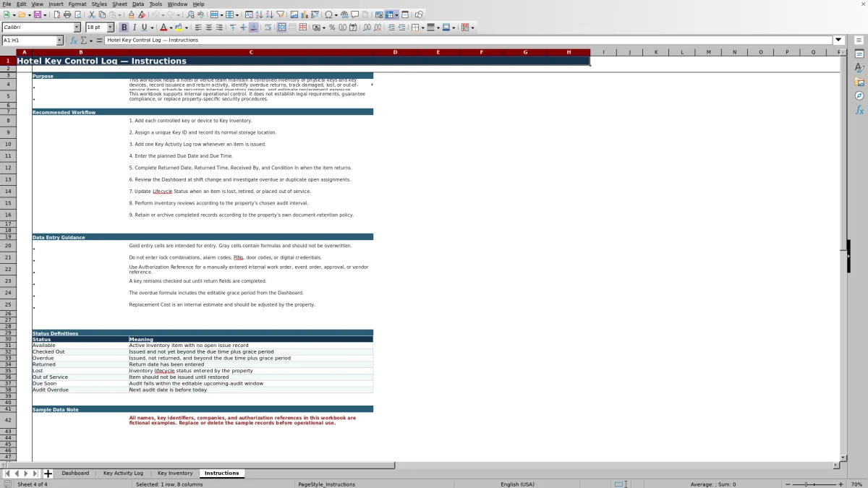Toggle Freeze Rows and Columns button
Screen dimensions: 868x488
pyautogui.click(x=389, y=14)
